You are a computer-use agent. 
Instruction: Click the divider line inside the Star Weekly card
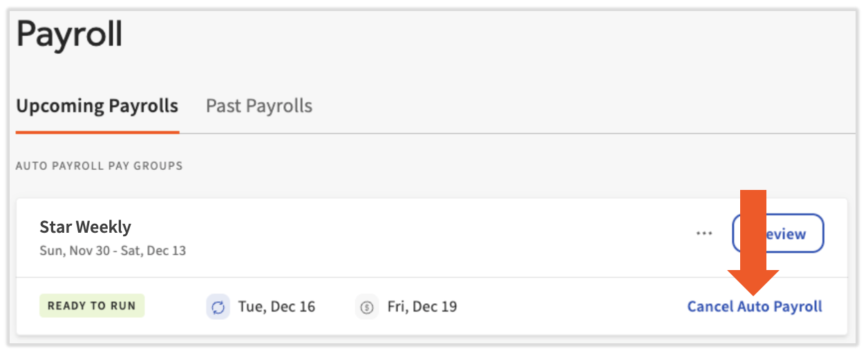(x=415, y=278)
